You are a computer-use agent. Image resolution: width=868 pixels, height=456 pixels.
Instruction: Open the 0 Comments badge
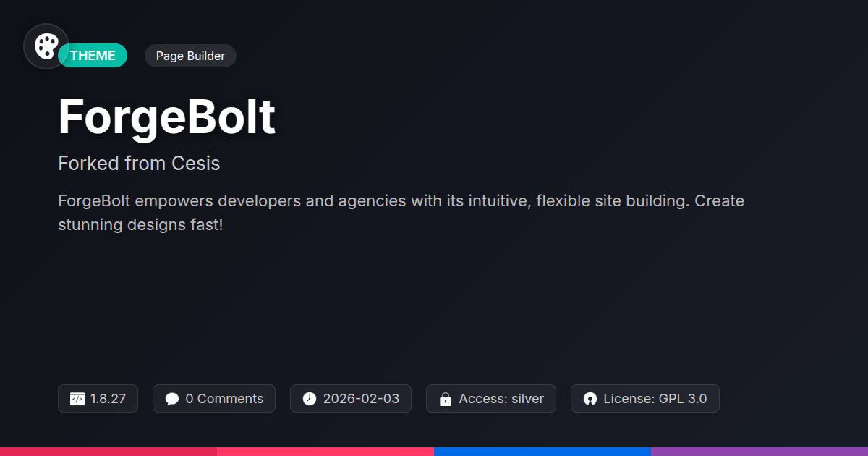pyautogui.click(x=214, y=399)
